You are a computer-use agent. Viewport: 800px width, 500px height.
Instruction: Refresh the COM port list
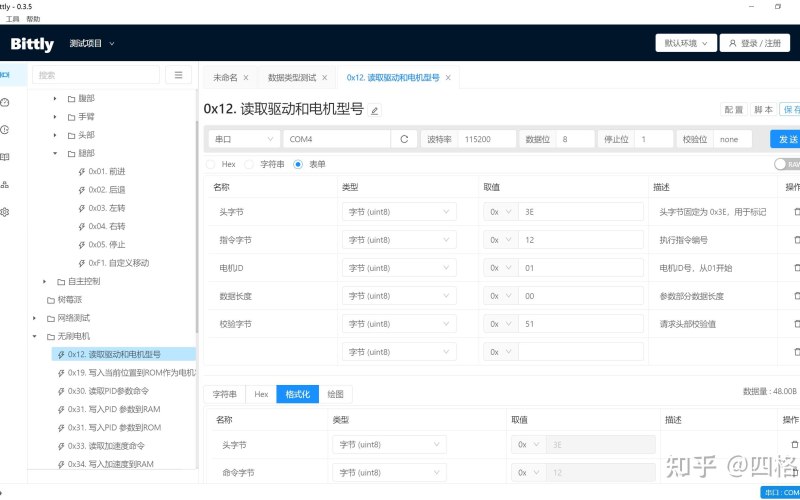pos(405,139)
